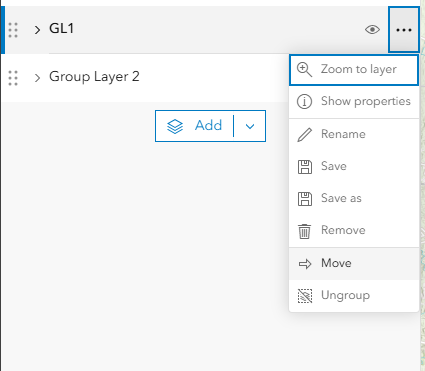Click the arrow icon beside Move
Viewport: 425px width, 371px height.
click(x=305, y=264)
